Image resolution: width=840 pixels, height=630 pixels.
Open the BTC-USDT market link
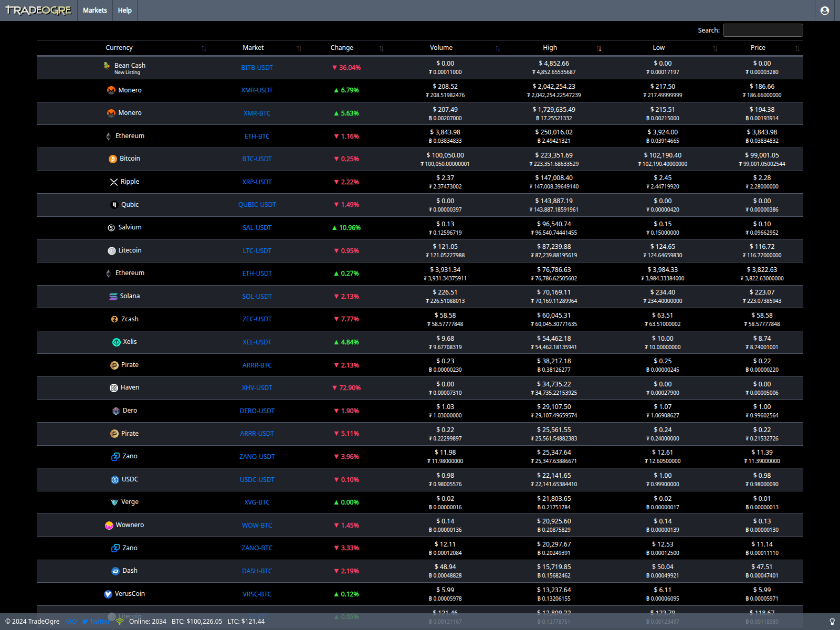point(257,159)
